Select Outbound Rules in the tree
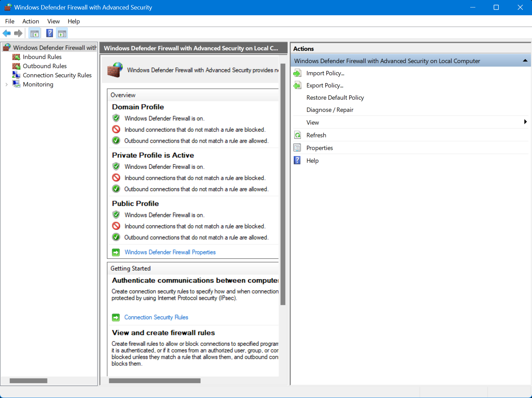 pyautogui.click(x=45, y=66)
